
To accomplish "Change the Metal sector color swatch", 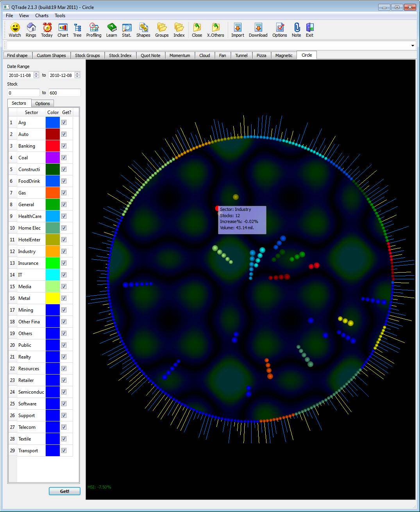I will click(52, 298).
